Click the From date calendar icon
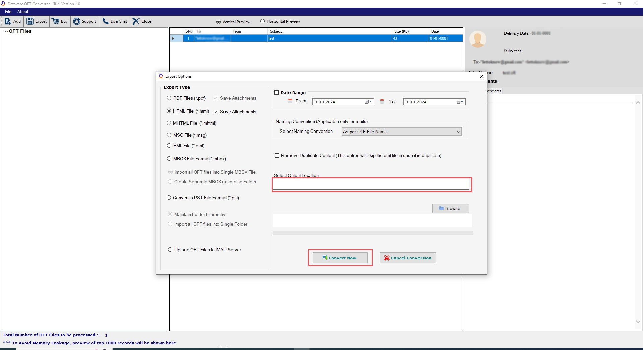Screen dimensions: 644x350 (290, 101)
